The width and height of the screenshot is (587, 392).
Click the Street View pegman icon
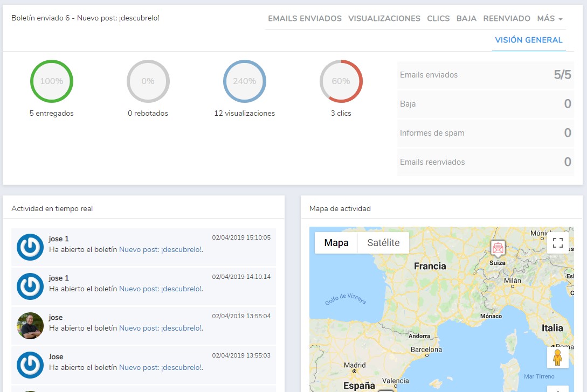point(558,357)
